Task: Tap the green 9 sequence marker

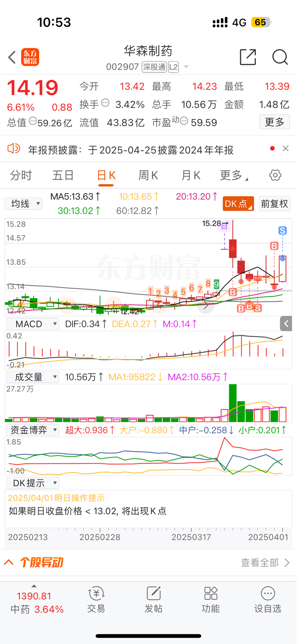Action: pyautogui.click(x=217, y=284)
